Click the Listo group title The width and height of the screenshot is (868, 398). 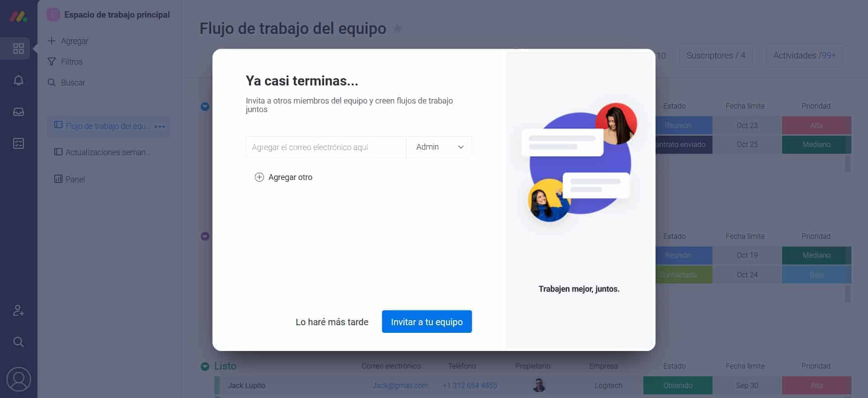225,366
